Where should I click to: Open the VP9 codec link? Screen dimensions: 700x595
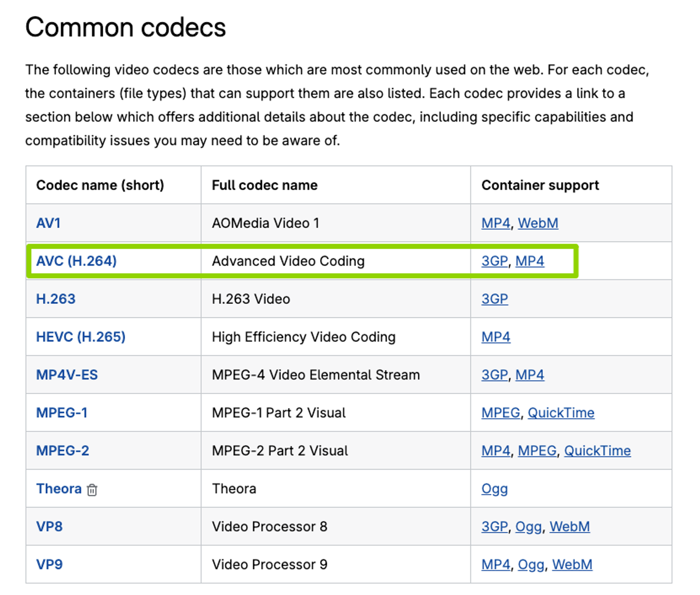(x=49, y=564)
